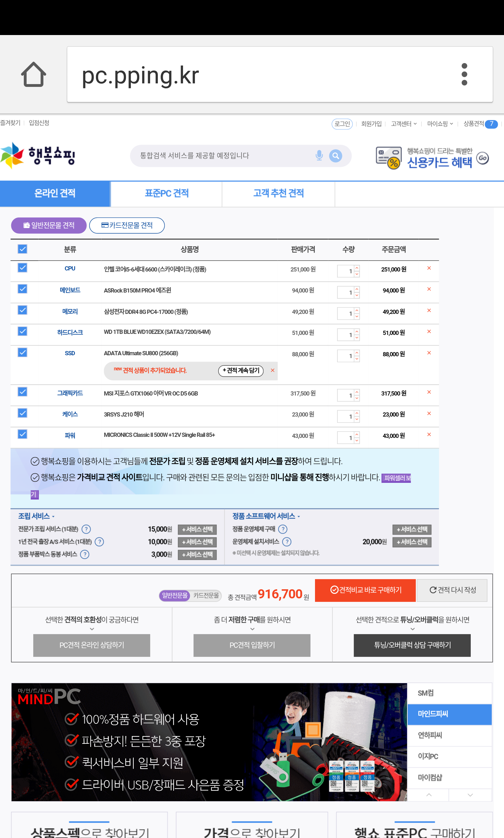Remove the CPU row with red X
This screenshot has width=504, height=838.
pyautogui.click(x=429, y=268)
